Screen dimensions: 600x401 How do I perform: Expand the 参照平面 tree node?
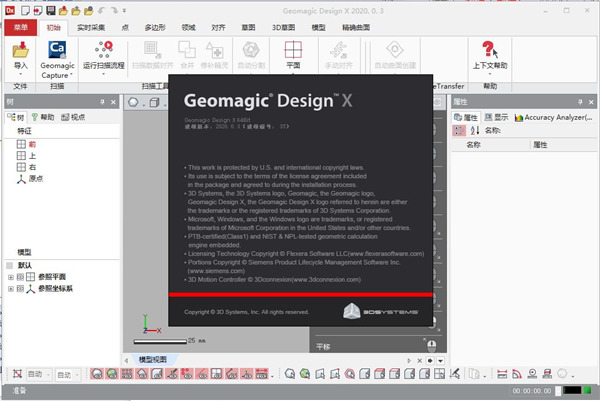click(10, 275)
